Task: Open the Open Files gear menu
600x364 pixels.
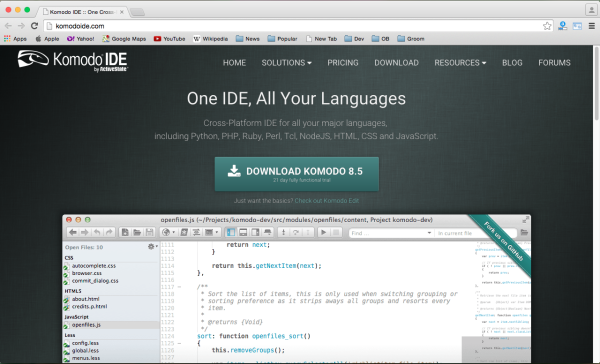Action: coord(153,247)
